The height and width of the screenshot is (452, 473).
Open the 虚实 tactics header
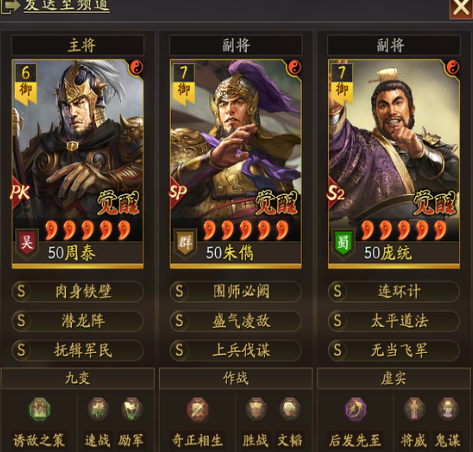[x=394, y=378]
